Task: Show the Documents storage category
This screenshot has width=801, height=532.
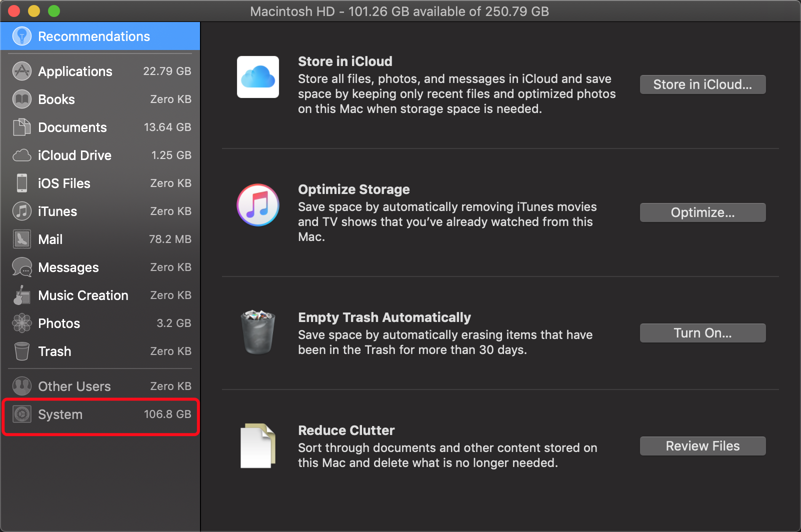Action: 100,127
